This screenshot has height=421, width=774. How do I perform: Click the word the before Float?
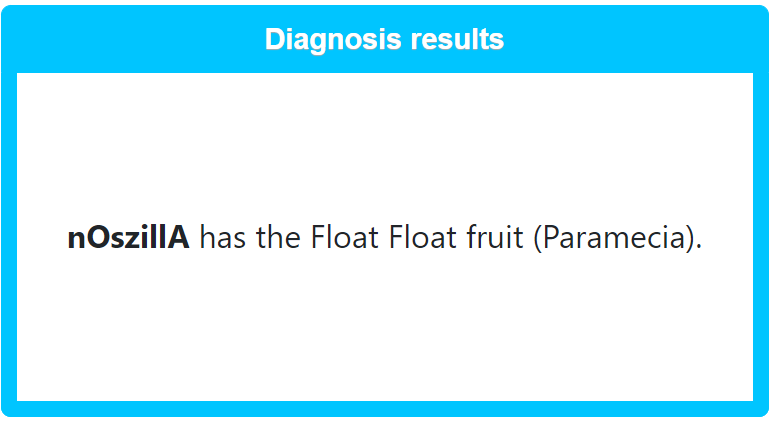coord(278,237)
